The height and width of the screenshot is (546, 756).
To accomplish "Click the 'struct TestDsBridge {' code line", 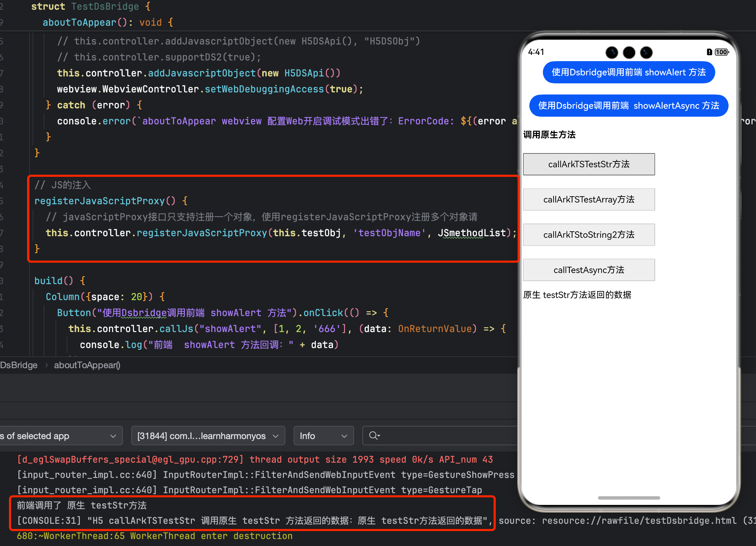I will [x=91, y=7].
